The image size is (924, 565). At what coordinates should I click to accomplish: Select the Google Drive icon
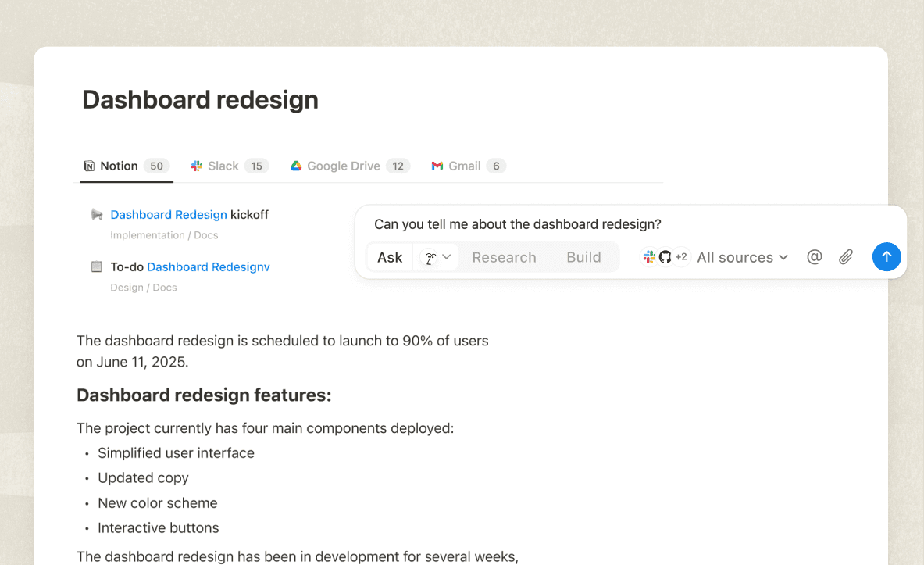(x=296, y=166)
